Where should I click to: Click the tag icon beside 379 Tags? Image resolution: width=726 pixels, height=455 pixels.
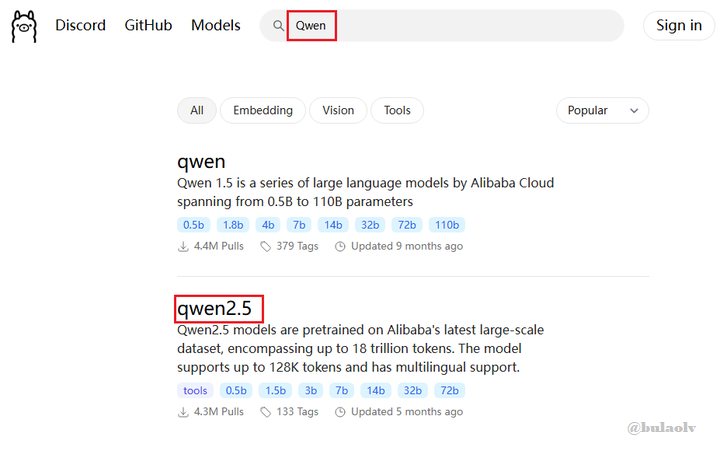click(x=265, y=246)
